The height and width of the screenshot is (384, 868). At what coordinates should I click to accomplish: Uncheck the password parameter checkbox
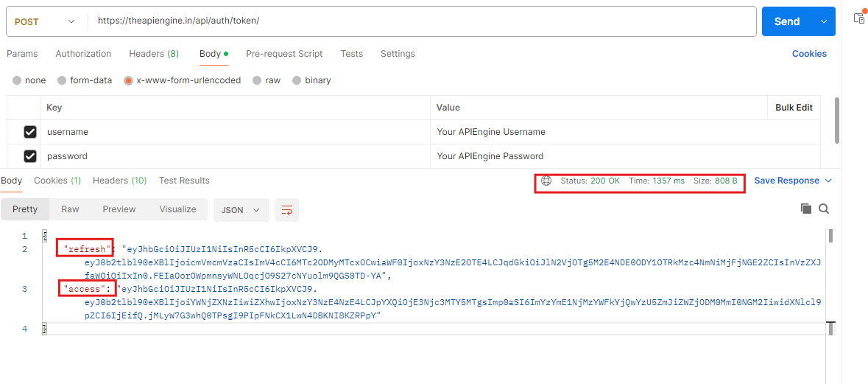pyautogui.click(x=30, y=156)
